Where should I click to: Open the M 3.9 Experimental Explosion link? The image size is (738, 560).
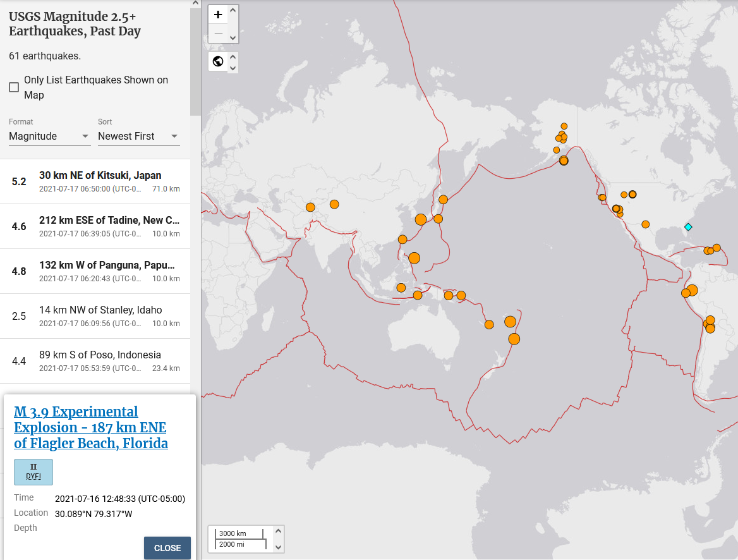point(91,428)
